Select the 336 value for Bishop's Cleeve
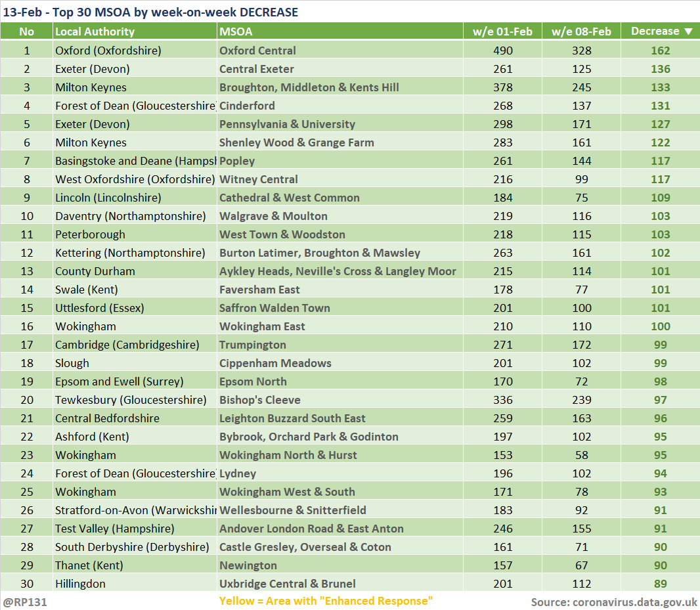The width and height of the screenshot is (700, 610). (503, 400)
